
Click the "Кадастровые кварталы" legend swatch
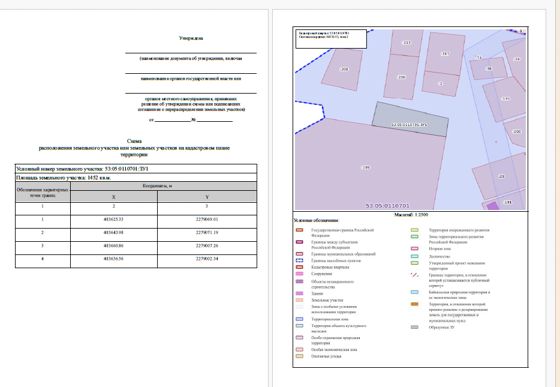click(300, 267)
